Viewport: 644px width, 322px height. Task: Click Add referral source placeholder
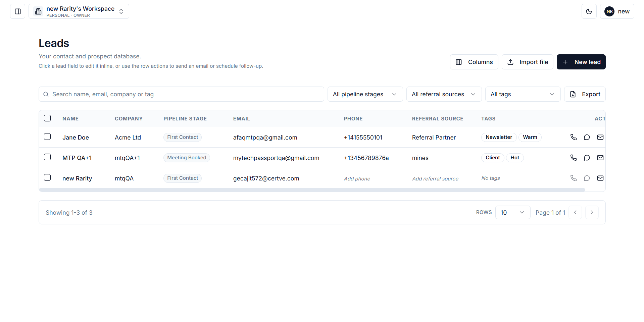pyautogui.click(x=435, y=179)
